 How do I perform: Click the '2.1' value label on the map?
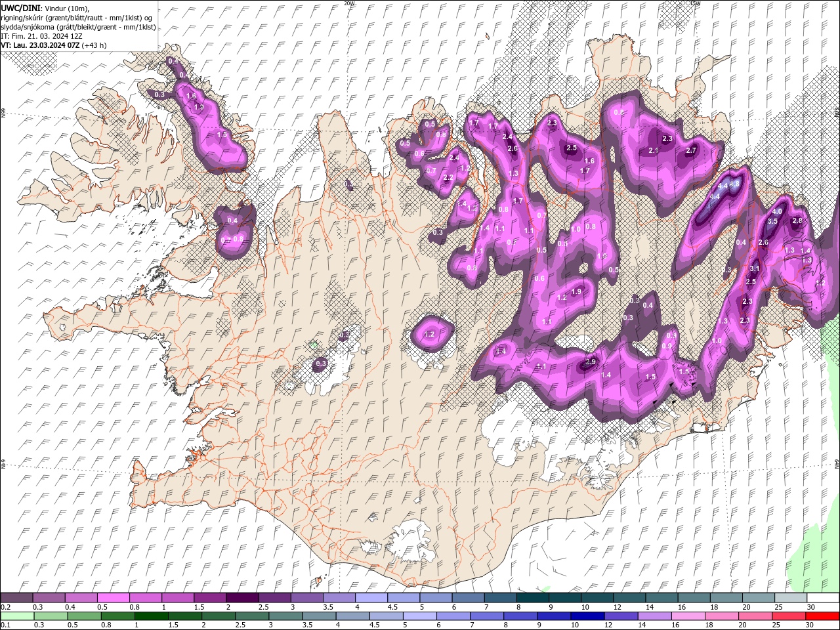pyautogui.click(x=654, y=150)
